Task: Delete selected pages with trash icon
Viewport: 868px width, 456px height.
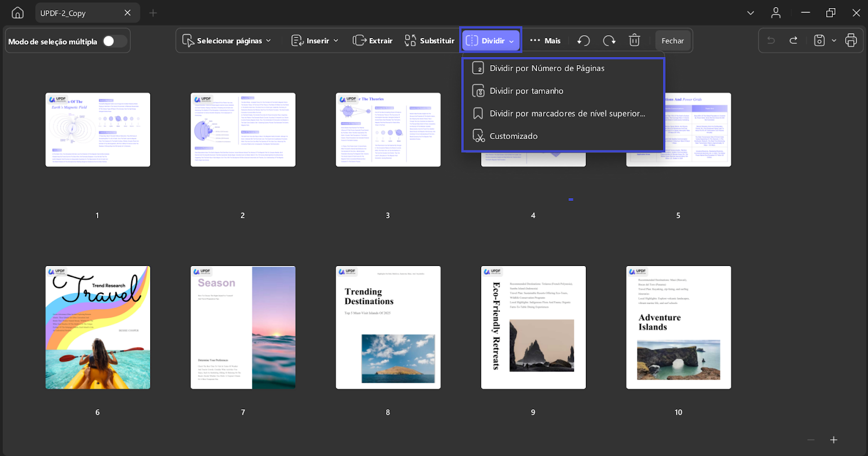Action: point(634,41)
